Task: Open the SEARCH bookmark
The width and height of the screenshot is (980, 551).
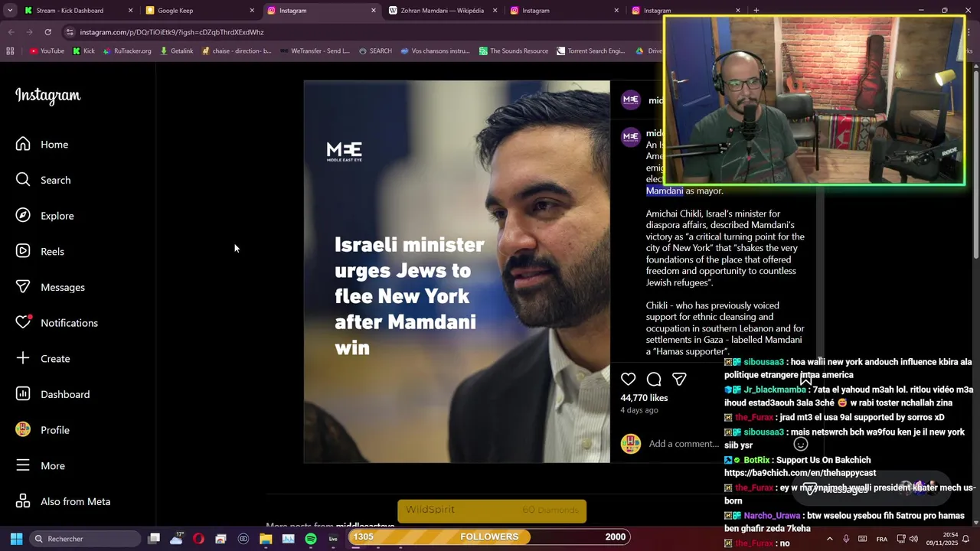Action: (375, 51)
